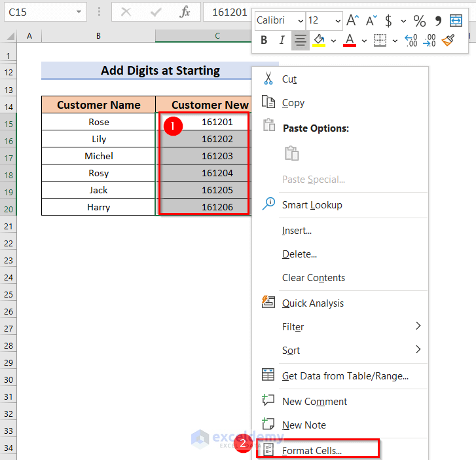This screenshot has height=460, width=476.
Task: Click Merge & Center icon in mini toolbar
Action: click(456, 21)
